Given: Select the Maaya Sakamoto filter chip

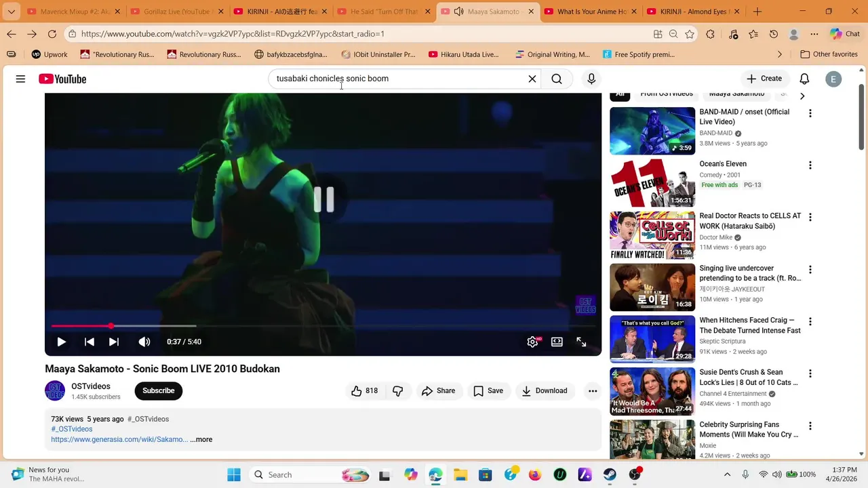Looking at the screenshot, I should (736, 94).
